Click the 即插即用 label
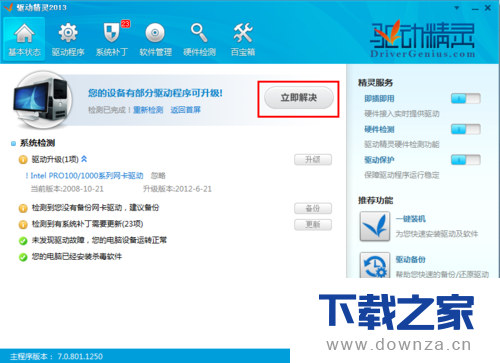The height and width of the screenshot is (363, 500). pos(379,99)
